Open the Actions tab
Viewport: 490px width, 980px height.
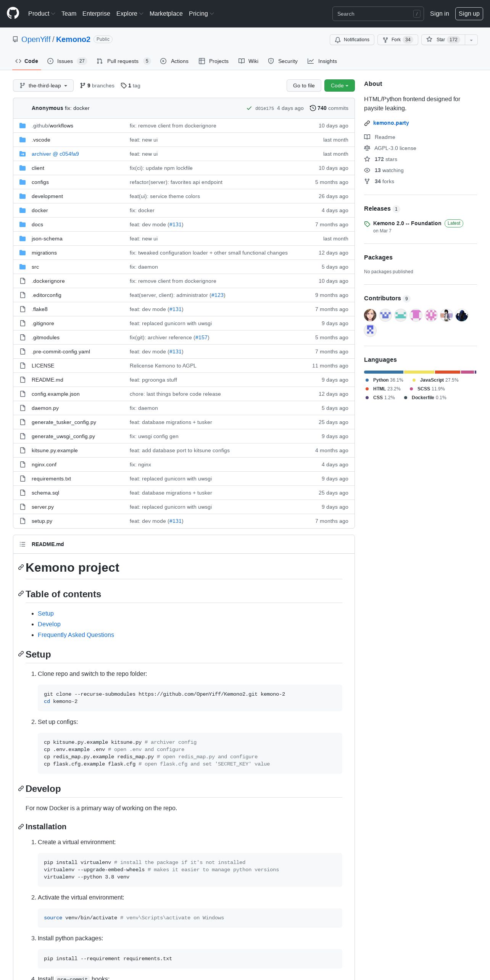click(174, 61)
